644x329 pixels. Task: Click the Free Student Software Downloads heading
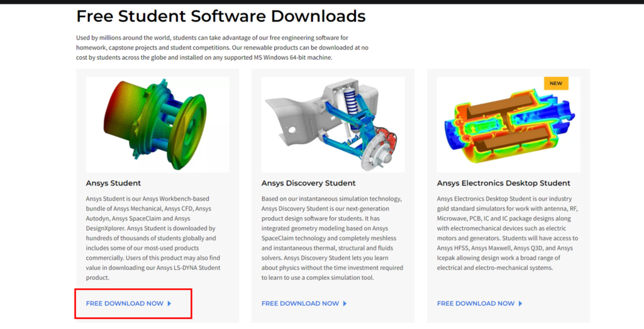(x=221, y=16)
